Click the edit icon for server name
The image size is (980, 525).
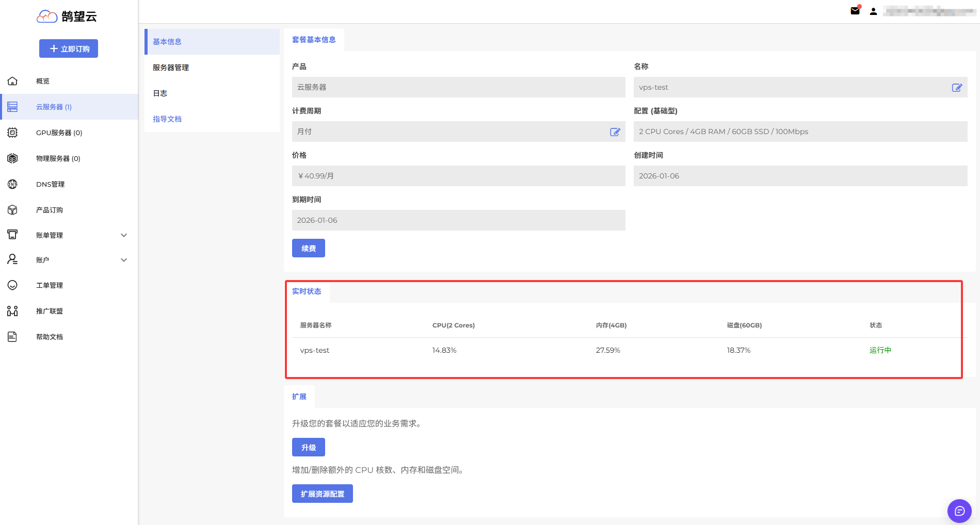pos(957,88)
